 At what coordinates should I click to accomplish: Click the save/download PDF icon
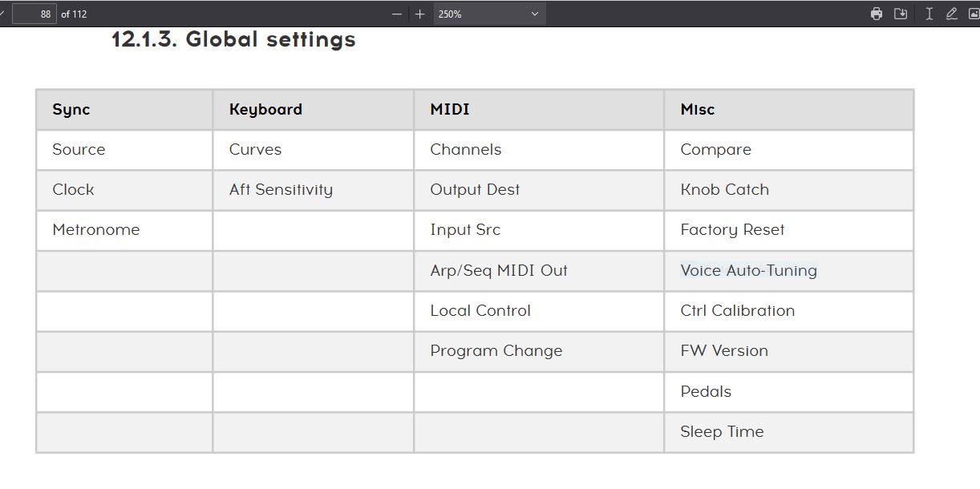click(901, 14)
